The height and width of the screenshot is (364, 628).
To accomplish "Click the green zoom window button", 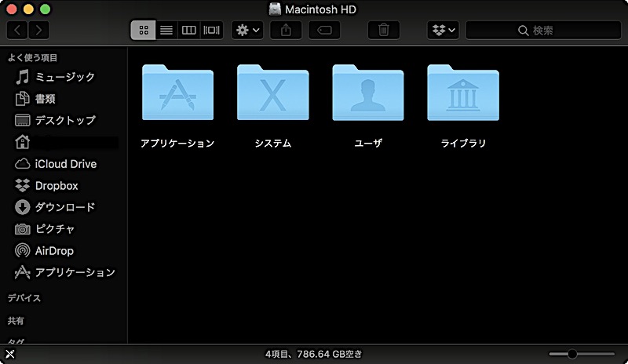I will 46,9.
